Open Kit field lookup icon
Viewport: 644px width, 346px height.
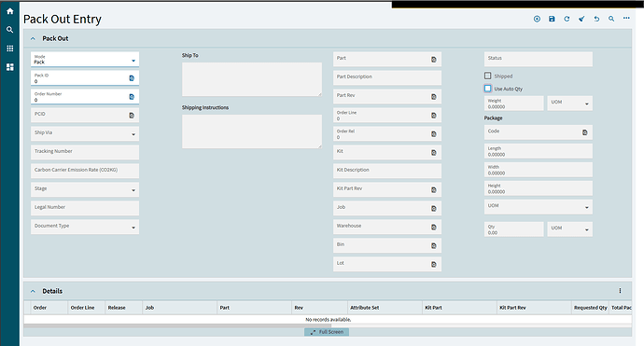pyautogui.click(x=434, y=153)
